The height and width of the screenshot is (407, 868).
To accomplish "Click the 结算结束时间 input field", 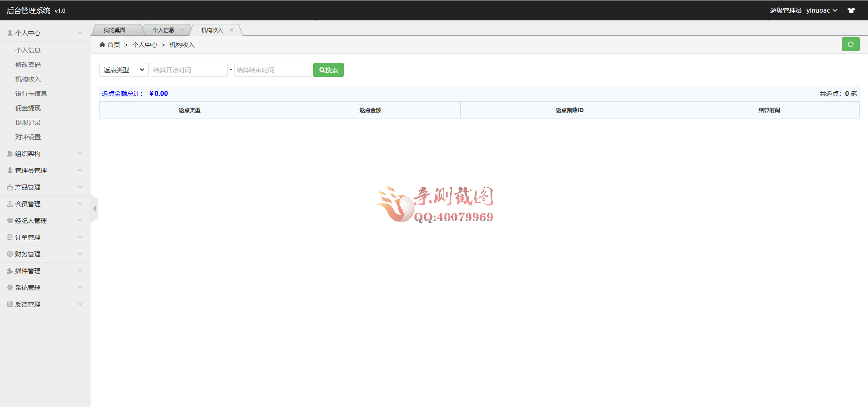I will pos(272,70).
